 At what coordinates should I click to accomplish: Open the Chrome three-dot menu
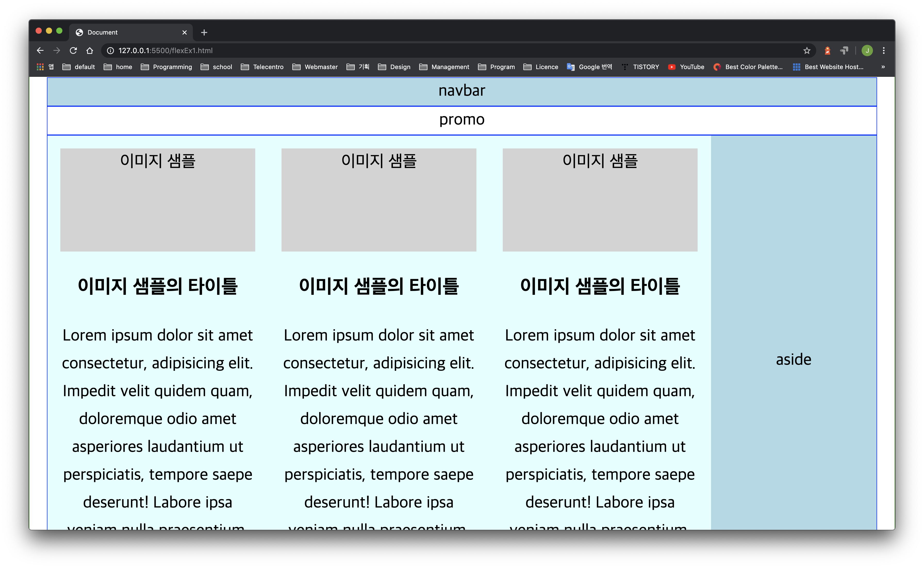coord(884,50)
